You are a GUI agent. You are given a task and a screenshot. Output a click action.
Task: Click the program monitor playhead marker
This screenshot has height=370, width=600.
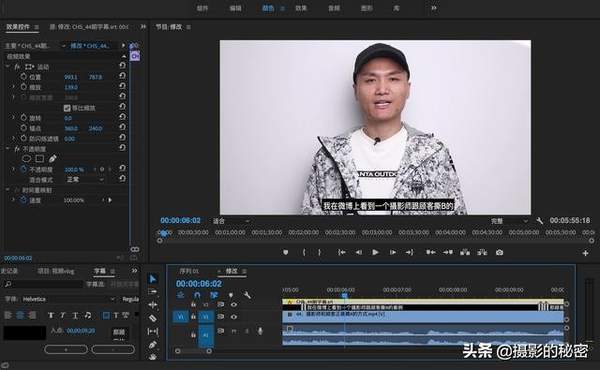pyautogui.click(x=164, y=233)
